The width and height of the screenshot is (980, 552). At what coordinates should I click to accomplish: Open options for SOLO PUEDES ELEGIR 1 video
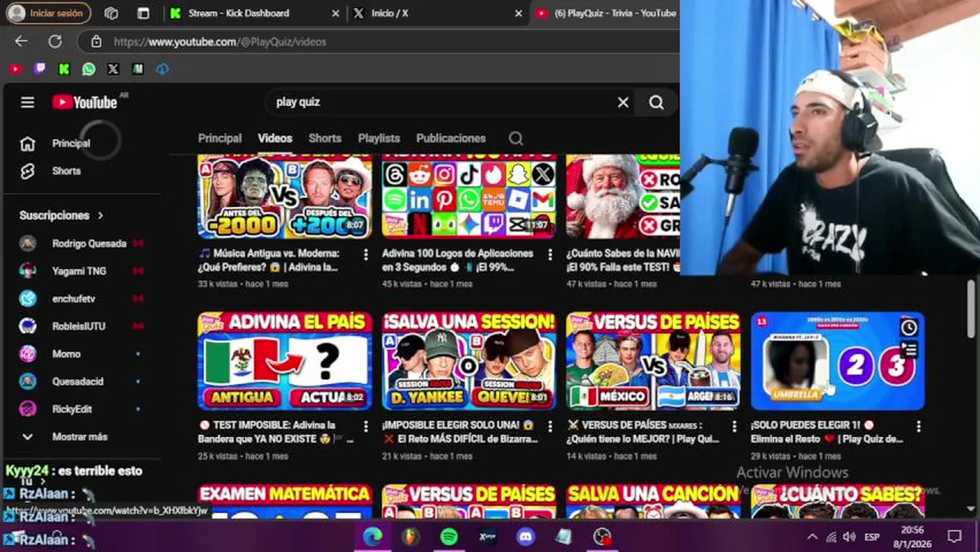pos(918,426)
